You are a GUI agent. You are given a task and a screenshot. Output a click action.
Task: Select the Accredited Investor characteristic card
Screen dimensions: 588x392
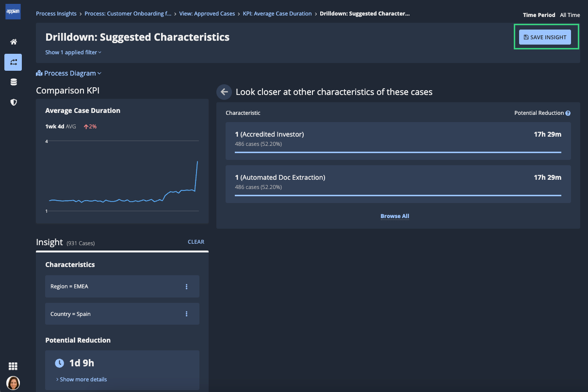pos(398,141)
